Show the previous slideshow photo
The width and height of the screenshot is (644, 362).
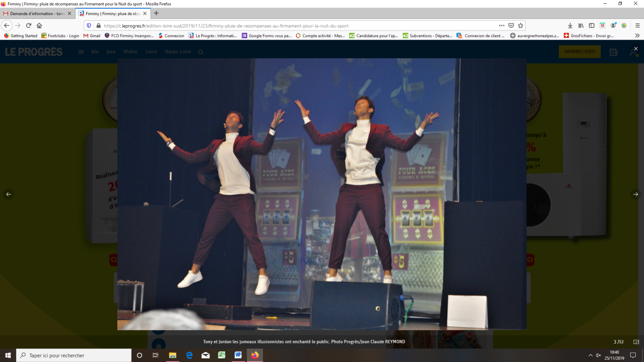tap(8, 194)
